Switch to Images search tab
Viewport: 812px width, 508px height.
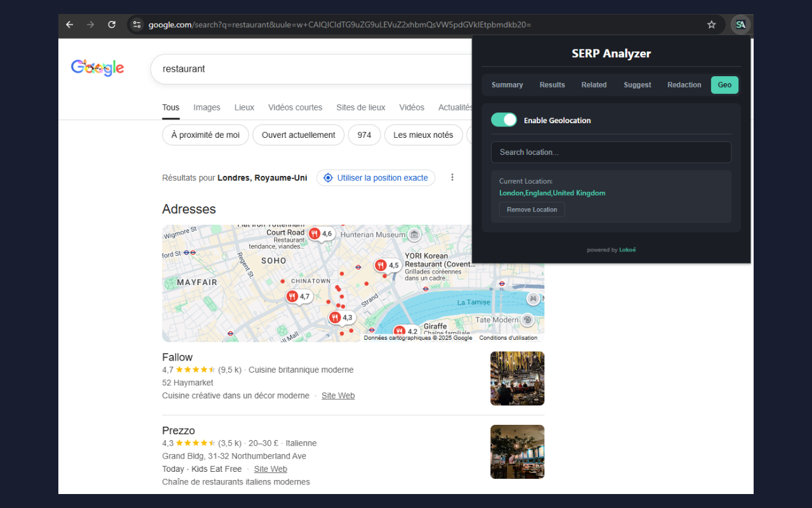pyautogui.click(x=207, y=107)
